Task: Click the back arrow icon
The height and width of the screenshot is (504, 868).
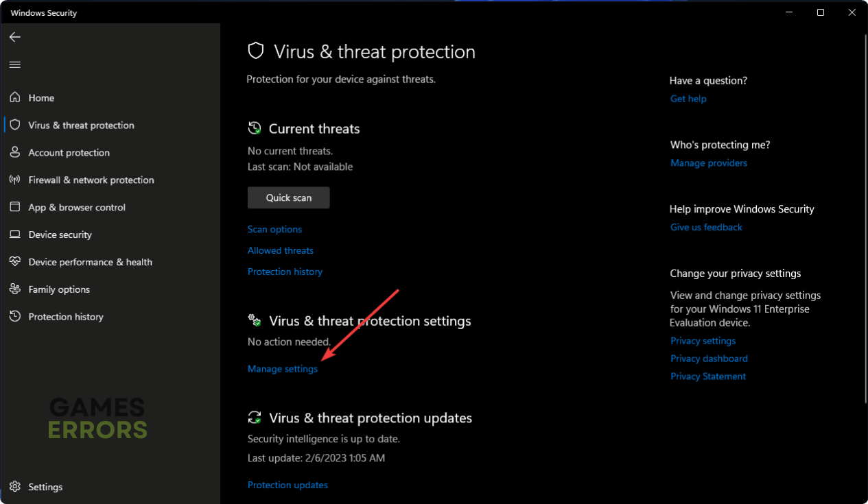Action: click(x=15, y=37)
